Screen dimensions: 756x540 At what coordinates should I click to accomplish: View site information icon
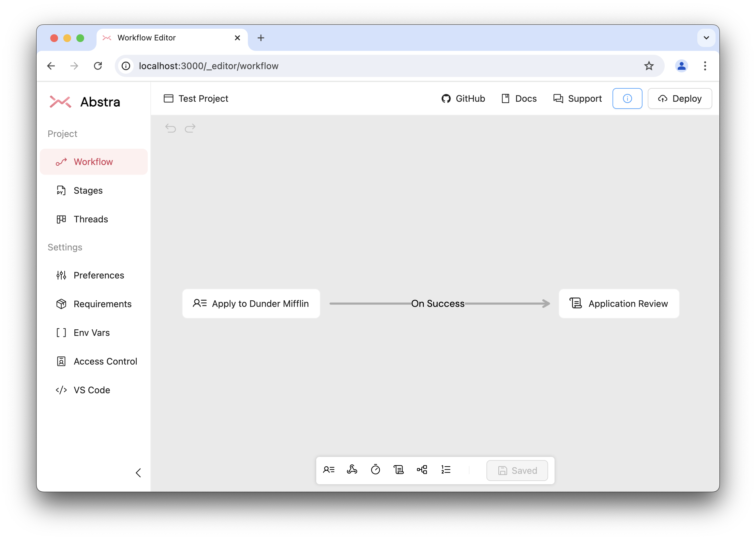(126, 66)
